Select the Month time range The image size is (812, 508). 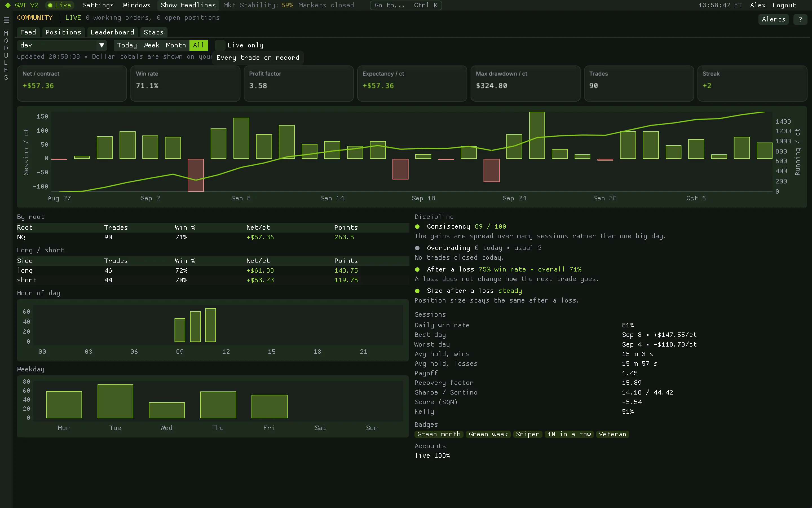coord(175,45)
